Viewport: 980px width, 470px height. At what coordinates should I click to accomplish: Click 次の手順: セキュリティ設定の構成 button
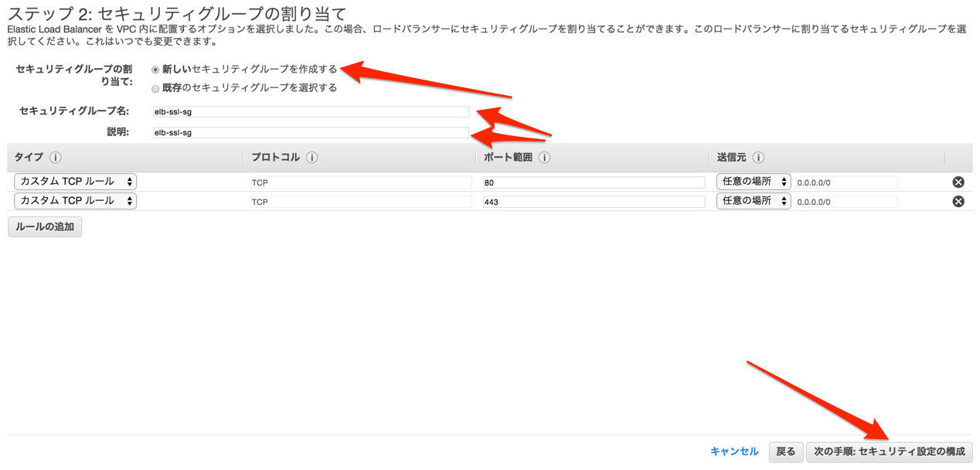point(890,451)
